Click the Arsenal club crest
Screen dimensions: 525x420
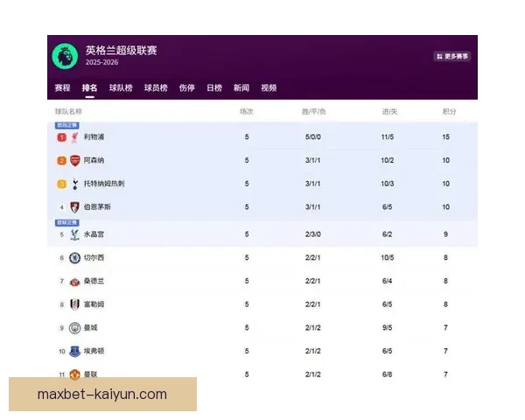click(74, 160)
